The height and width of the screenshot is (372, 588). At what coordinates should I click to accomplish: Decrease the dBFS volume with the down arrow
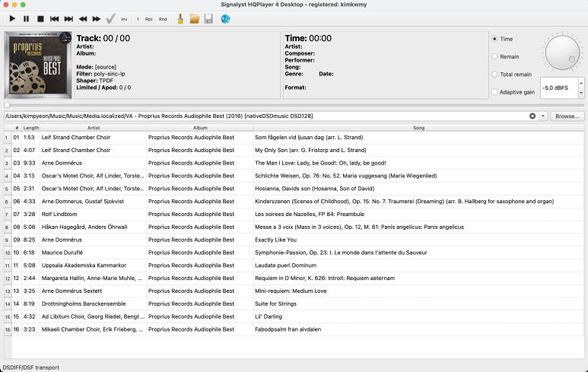pos(581,92)
